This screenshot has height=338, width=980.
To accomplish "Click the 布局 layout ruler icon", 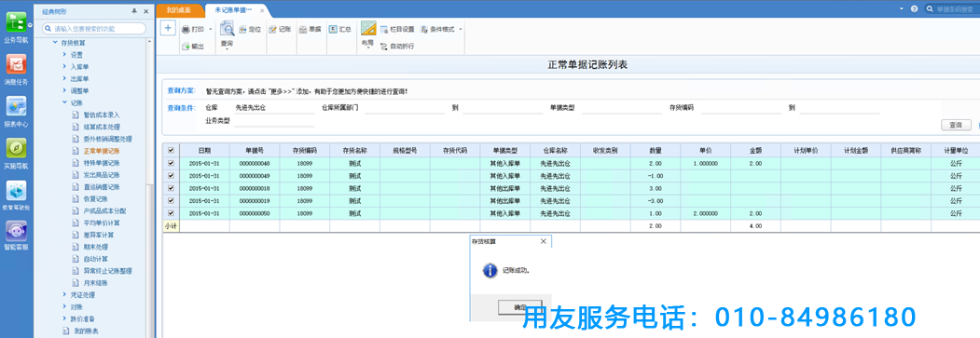I will [x=368, y=29].
